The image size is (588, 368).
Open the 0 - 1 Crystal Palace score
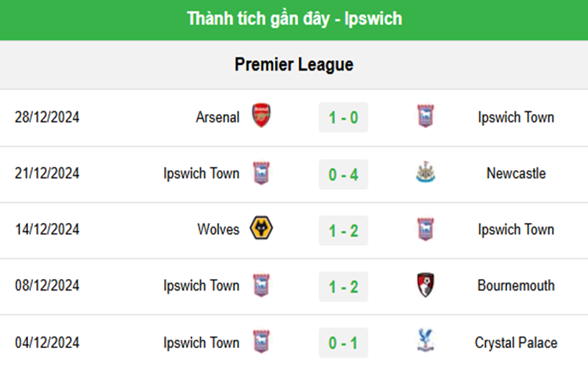[343, 342]
